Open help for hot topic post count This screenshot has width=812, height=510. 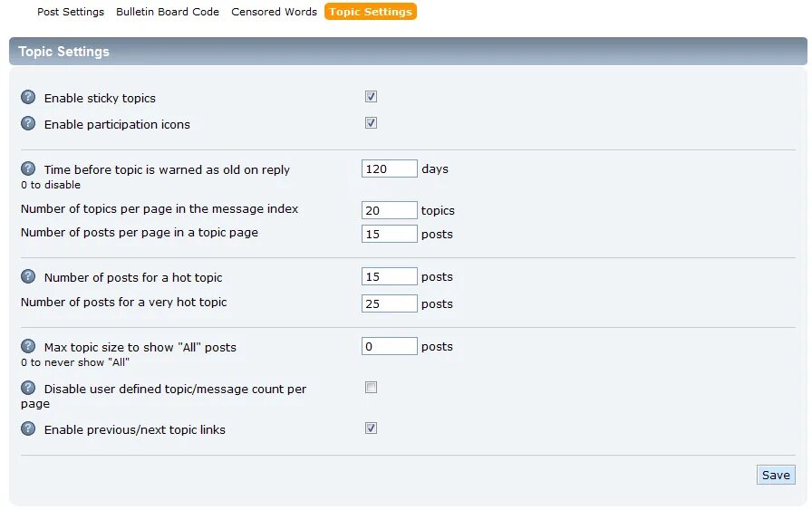click(x=28, y=276)
